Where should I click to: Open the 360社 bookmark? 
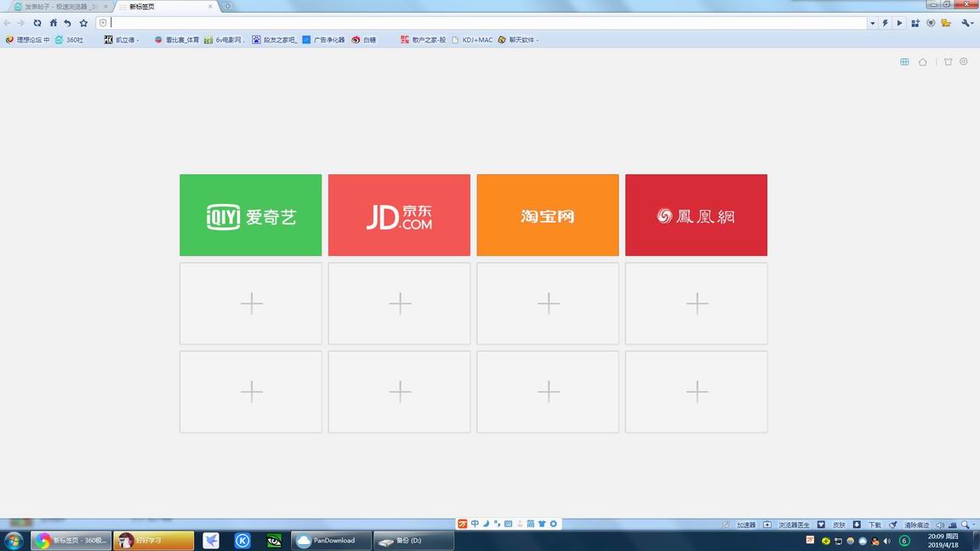(70, 39)
